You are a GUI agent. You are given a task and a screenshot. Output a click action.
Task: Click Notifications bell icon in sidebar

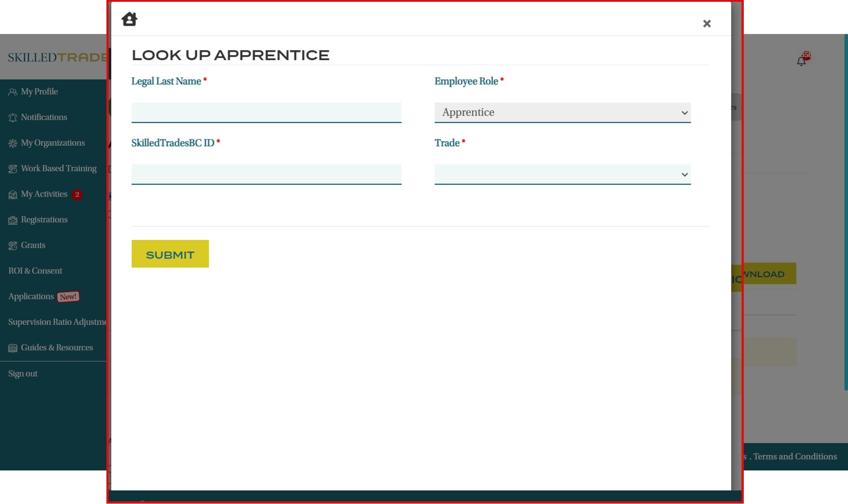13,117
